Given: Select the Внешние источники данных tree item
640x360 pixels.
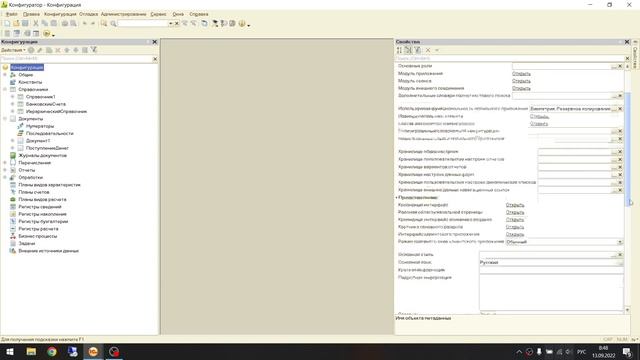Looking at the screenshot, I should click(x=48, y=251).
